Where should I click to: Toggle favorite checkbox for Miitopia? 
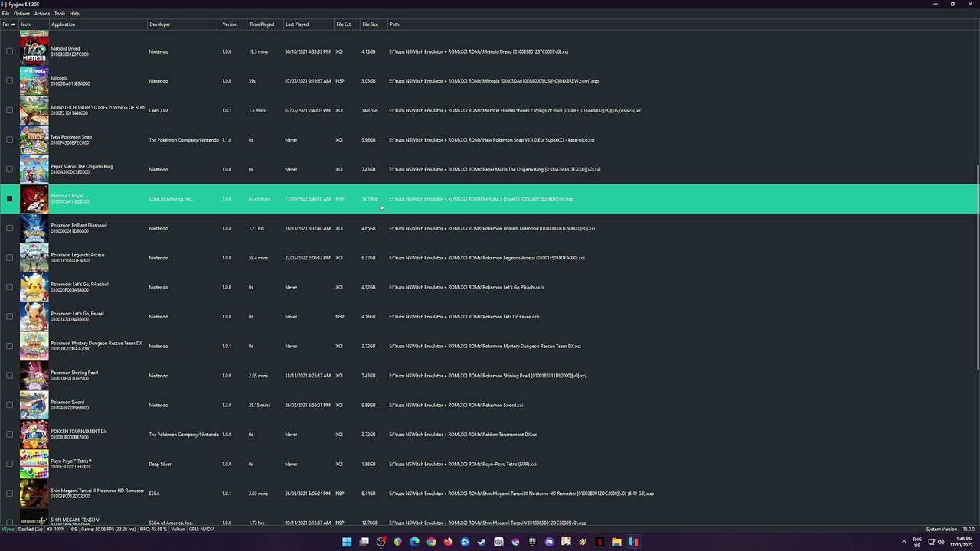pos(10,81)
